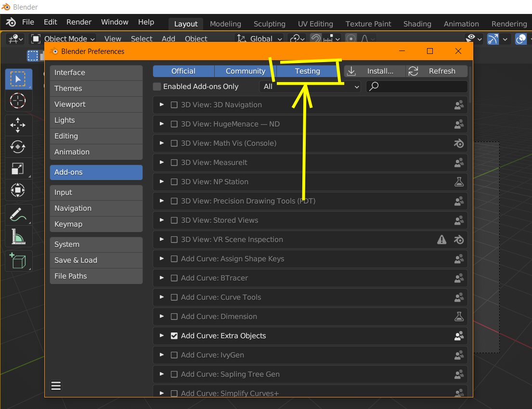The image size is (532, 409).
Task: Toggle proportional editing icon
Action: click(351, 39)
